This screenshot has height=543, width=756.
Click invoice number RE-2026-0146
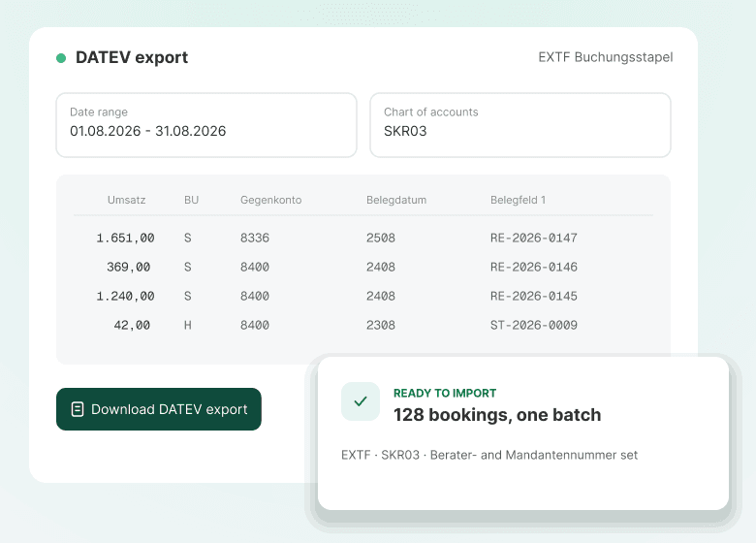(x=534, y=267)
